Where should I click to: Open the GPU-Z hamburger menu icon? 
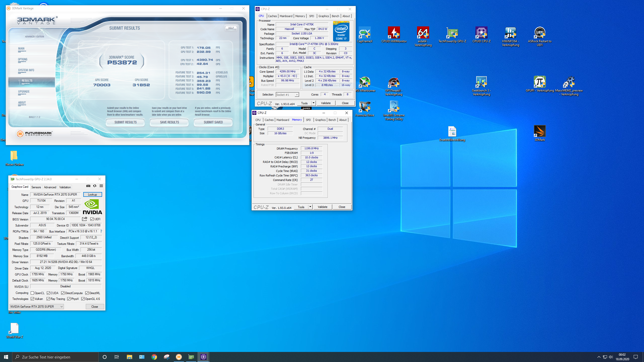tap(101, 186)
